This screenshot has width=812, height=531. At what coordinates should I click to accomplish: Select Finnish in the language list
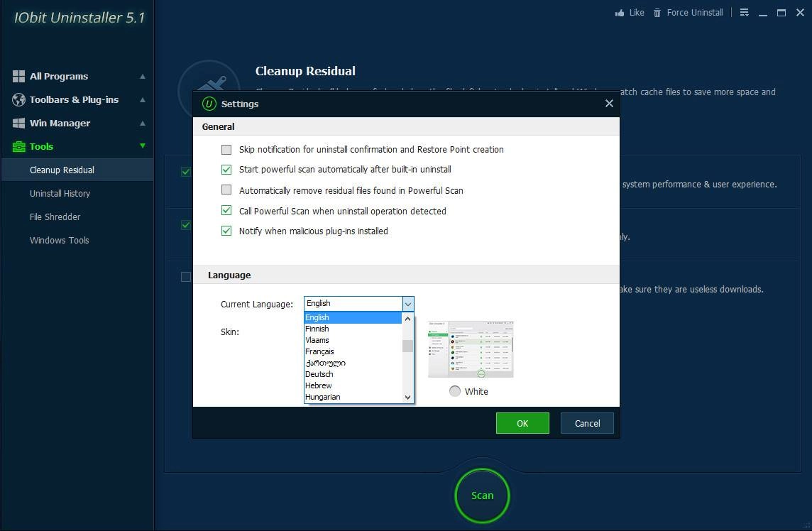(x=353, y=329)
